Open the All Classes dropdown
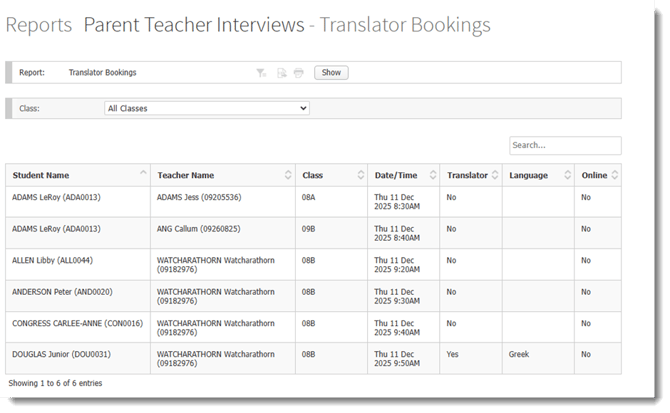This screenshot has height=413, width=670. [x=207, y=108]
